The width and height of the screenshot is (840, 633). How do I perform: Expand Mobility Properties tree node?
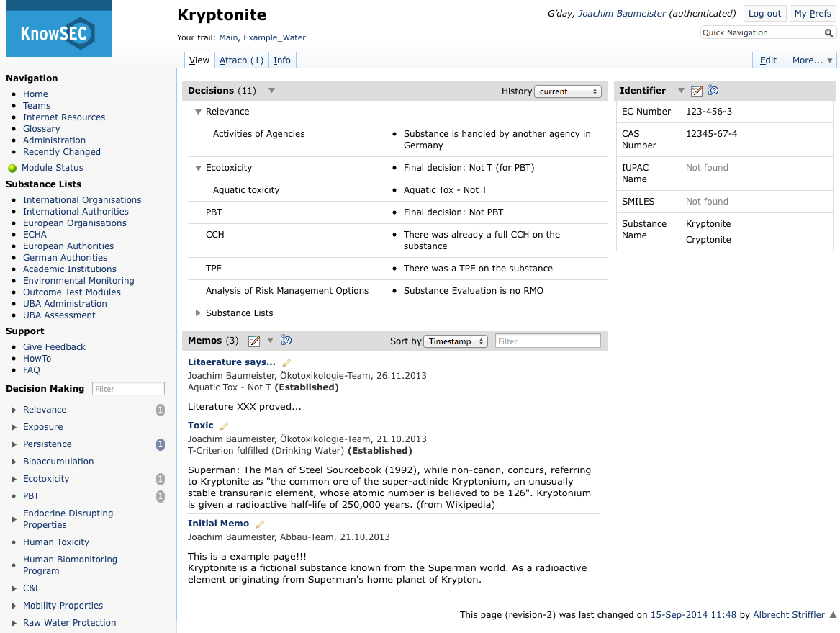point(14,606)
